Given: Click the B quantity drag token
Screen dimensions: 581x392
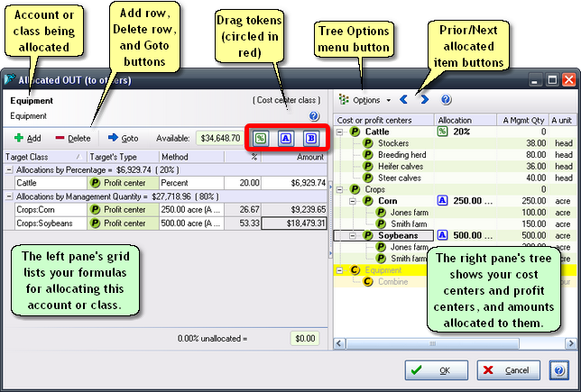Looking at the screenshot, I should tap(310, 138).
